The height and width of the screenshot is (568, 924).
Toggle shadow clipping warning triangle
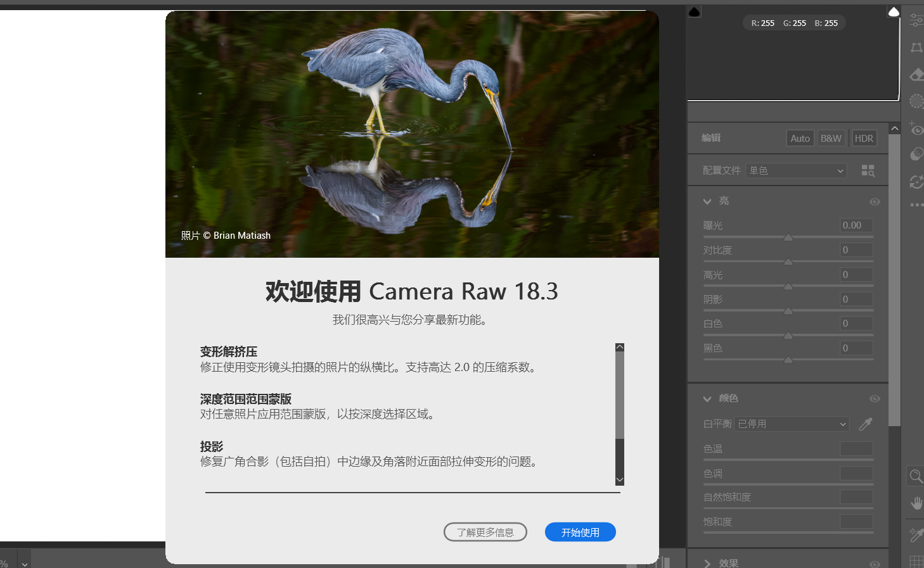(x=695, y=12)
